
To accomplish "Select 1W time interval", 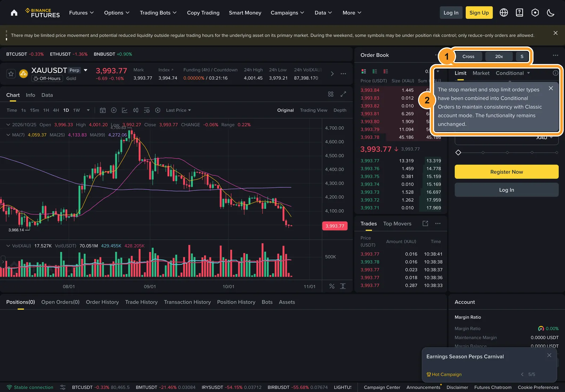I will click(x=77, y=110).
